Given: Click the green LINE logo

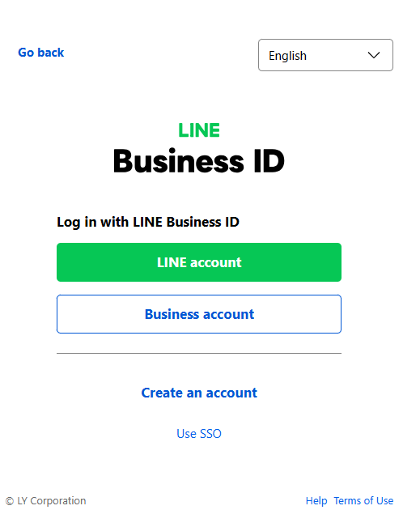Looking at the screenshot, I should tap(199, 130).
